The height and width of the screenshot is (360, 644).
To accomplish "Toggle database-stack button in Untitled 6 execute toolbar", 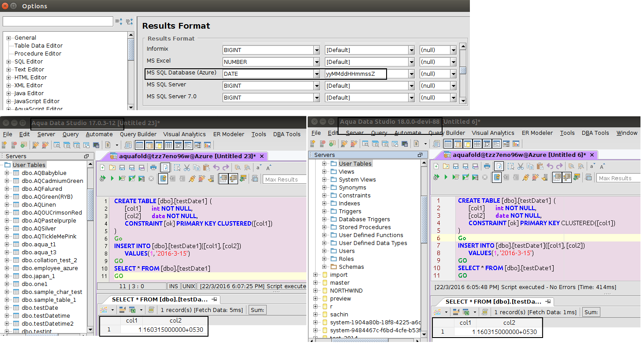I will [x=497, y=177].
